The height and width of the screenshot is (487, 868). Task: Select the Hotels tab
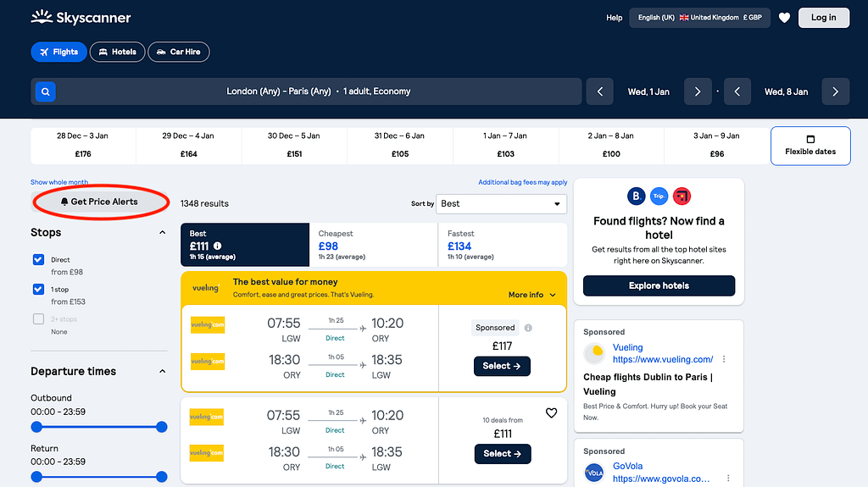coord(117,52)
